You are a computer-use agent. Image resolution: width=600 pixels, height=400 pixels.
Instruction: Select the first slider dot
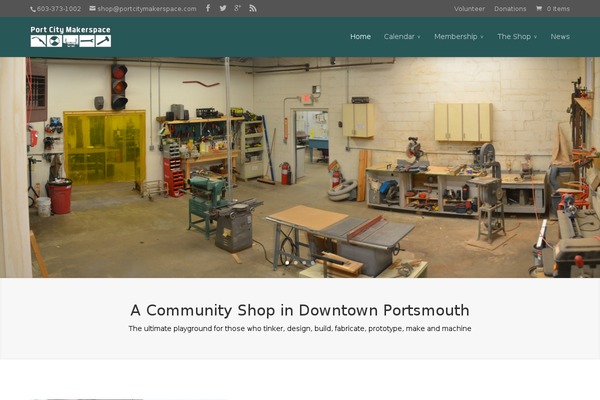coord(287,262)
